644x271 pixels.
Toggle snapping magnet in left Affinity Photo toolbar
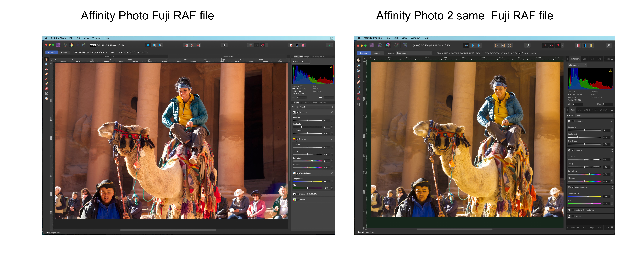(x=262, y=45)
